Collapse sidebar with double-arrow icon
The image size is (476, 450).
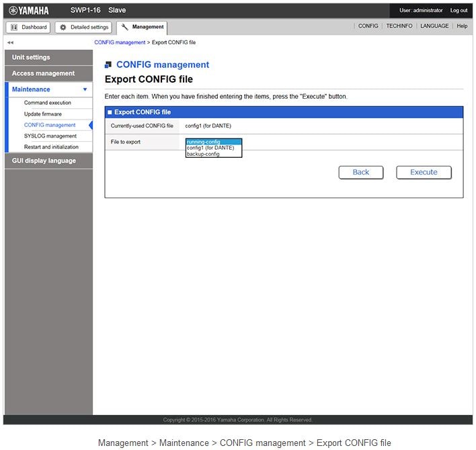coord(10,42)
